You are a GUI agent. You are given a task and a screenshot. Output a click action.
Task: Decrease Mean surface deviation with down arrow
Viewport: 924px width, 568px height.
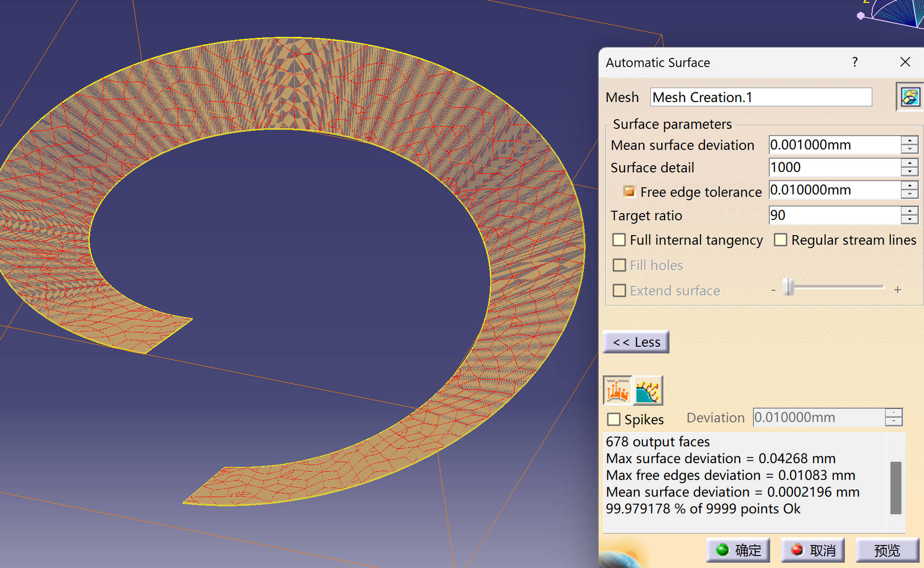pos(909,149)
